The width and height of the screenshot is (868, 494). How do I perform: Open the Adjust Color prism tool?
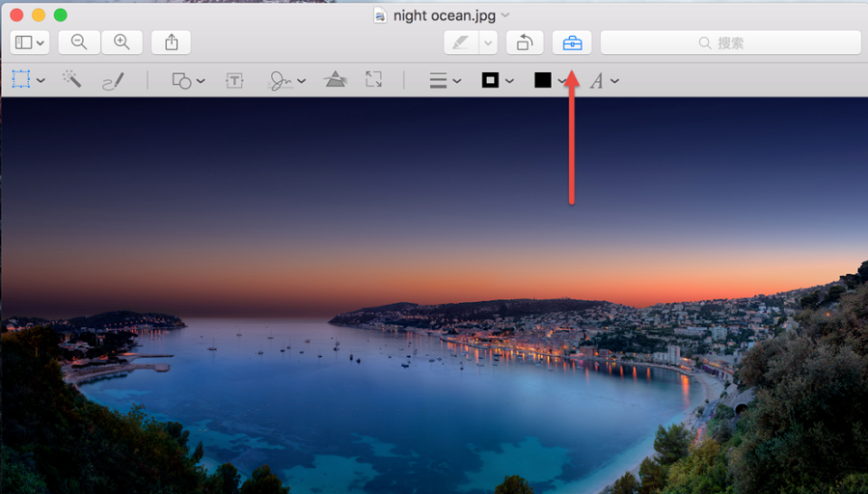pyautogui.click(x=335, y=80)
